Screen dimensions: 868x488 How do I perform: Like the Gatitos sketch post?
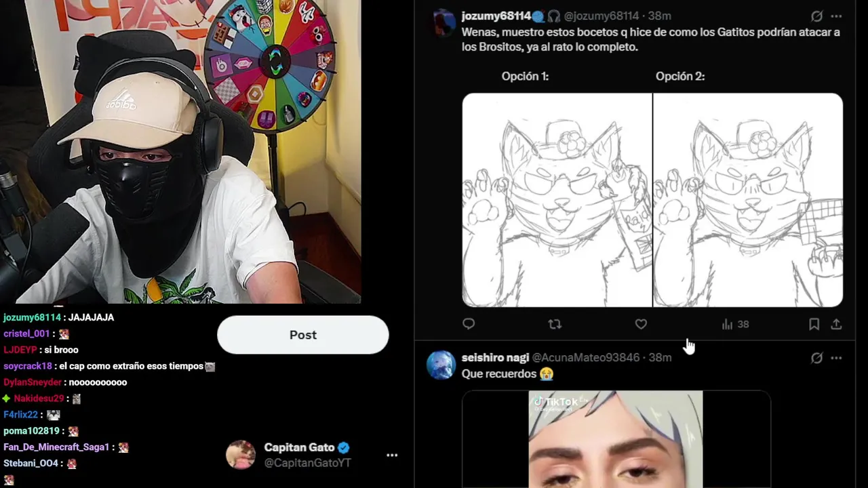tap(641, 325)
